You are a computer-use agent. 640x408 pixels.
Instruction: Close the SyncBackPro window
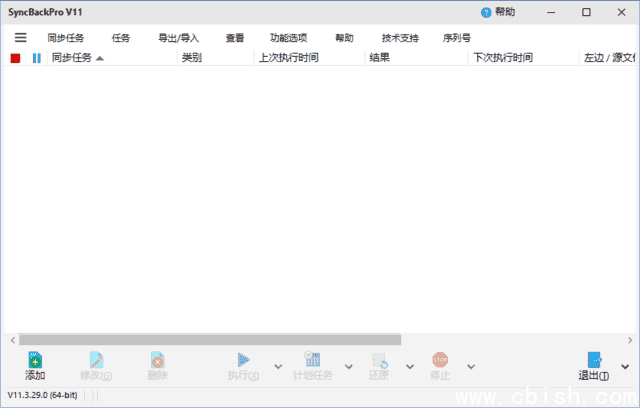[x=621, y=12]
